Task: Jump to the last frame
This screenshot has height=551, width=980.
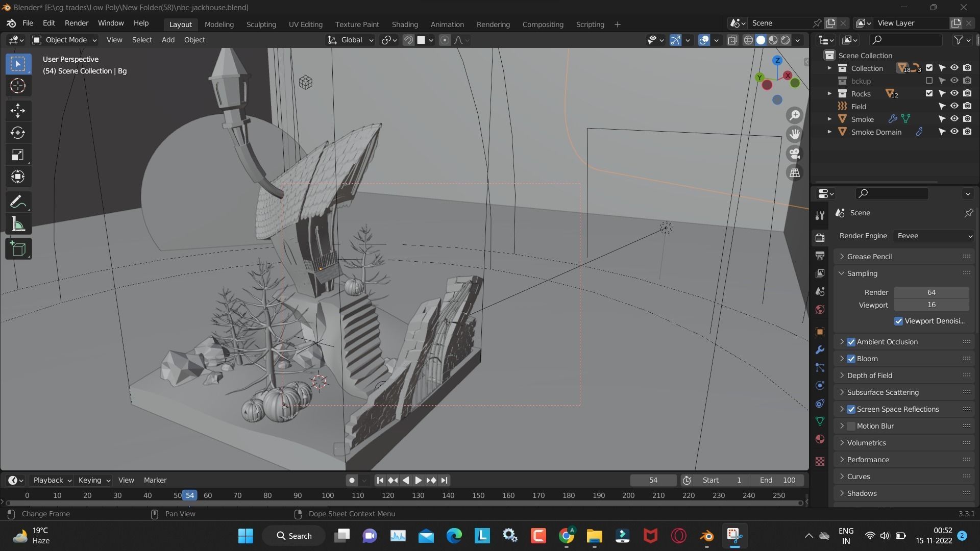Action: click(x=444, y=480)
